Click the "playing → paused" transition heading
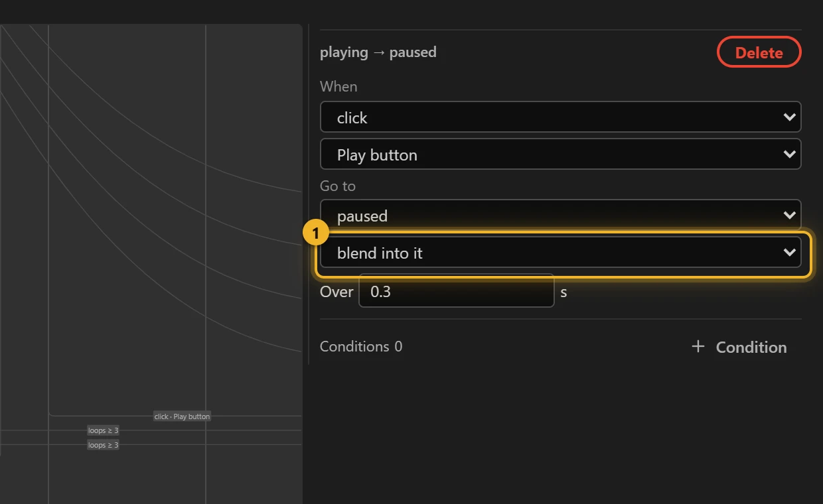Viewport: 823px width, 504px height. 378,52
